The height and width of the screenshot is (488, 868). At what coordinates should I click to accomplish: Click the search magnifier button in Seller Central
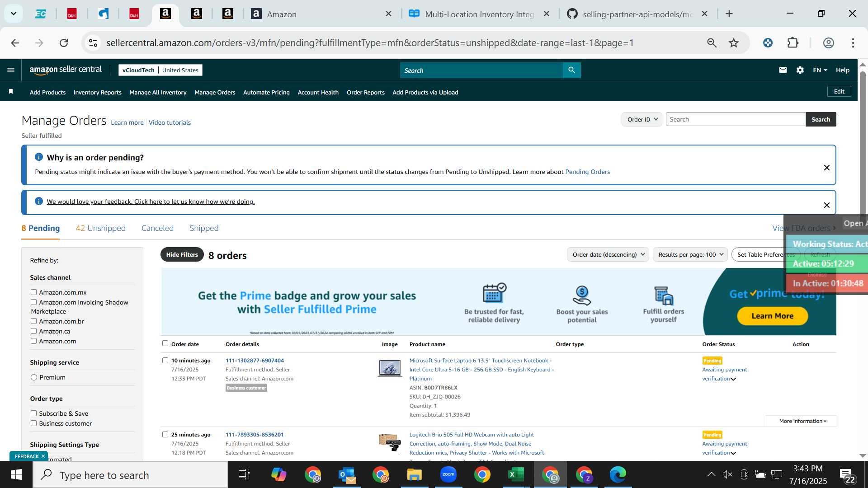(x=571, y=70)
